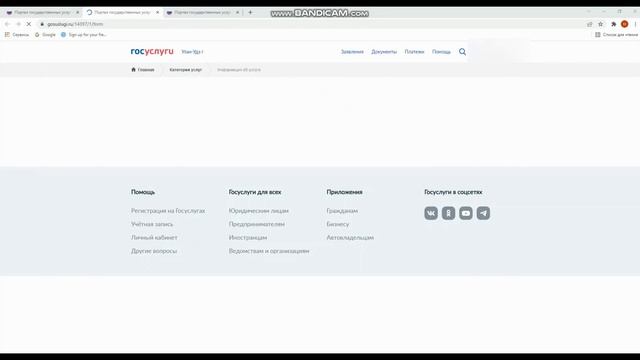Bookmark this page with star icon
This screenshot has width=640, height=360.
600,24
